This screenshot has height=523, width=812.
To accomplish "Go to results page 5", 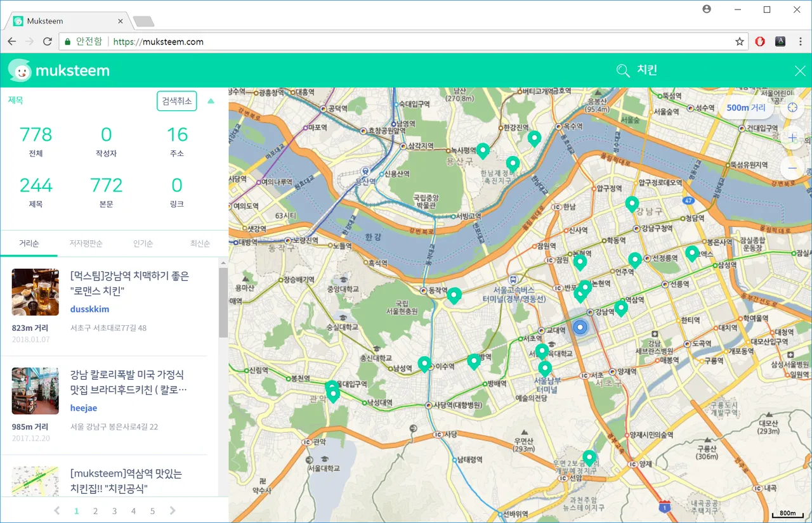I will coord(152,511).
